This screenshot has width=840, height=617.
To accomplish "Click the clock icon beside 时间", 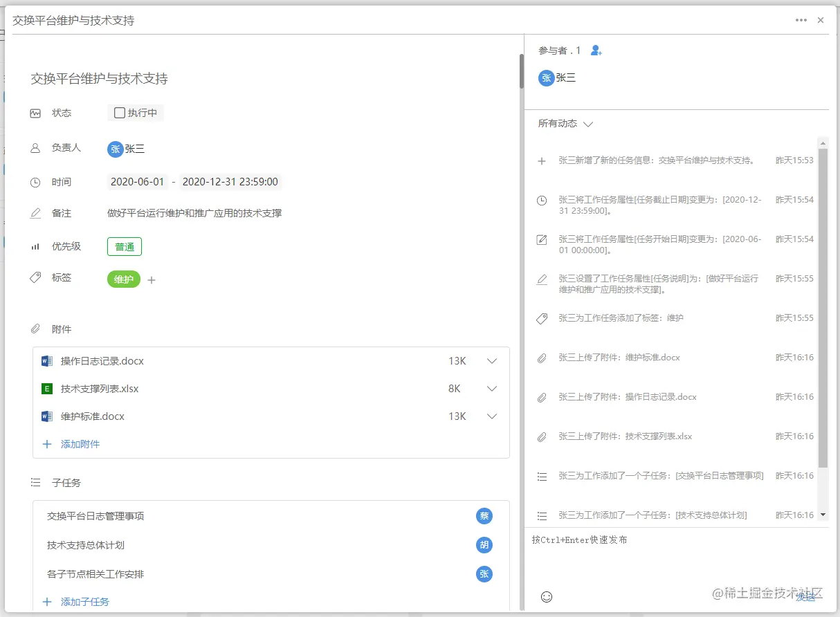I will [x=35, y=183].
